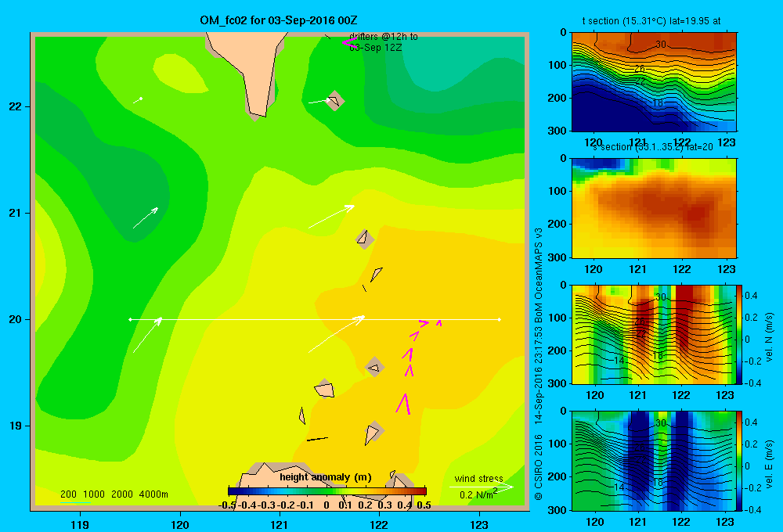Click the short wind arrow near 22N 119.6E

(139, 100)
